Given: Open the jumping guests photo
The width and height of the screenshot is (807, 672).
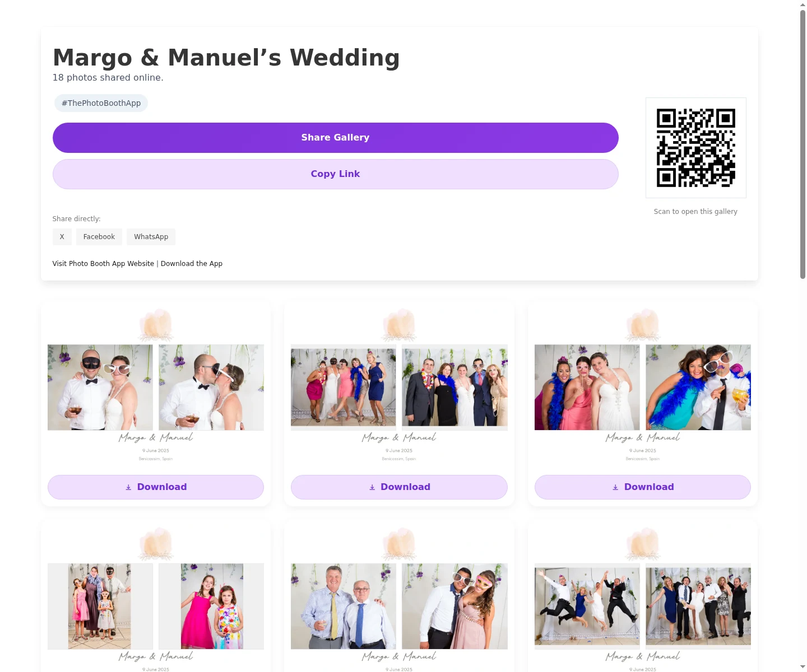Looking at the screenshot, I should coord(643,599).
